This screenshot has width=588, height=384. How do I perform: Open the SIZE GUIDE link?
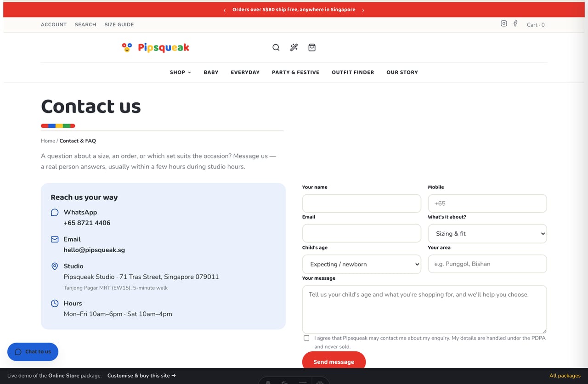pyautogui.click(x=119, y=24)
